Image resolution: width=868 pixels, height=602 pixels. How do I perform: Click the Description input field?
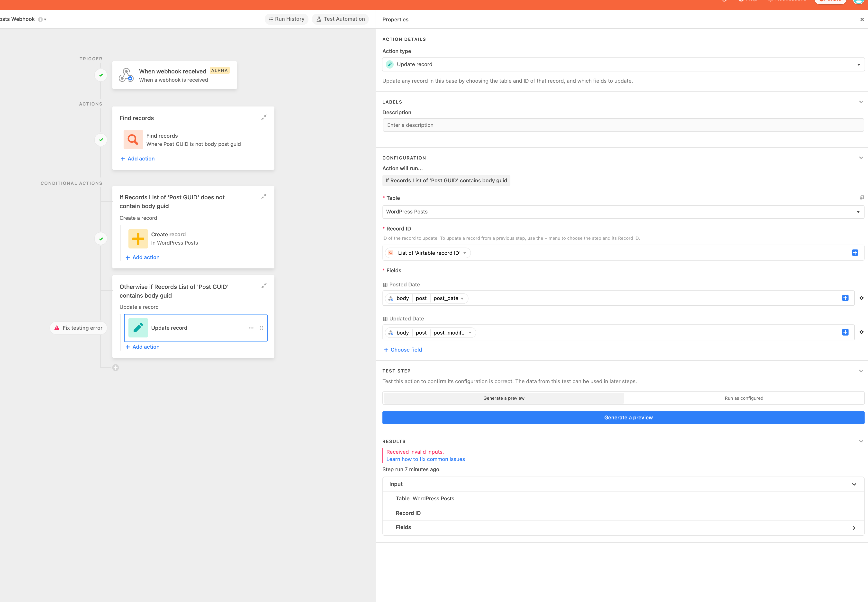[623, 125]
